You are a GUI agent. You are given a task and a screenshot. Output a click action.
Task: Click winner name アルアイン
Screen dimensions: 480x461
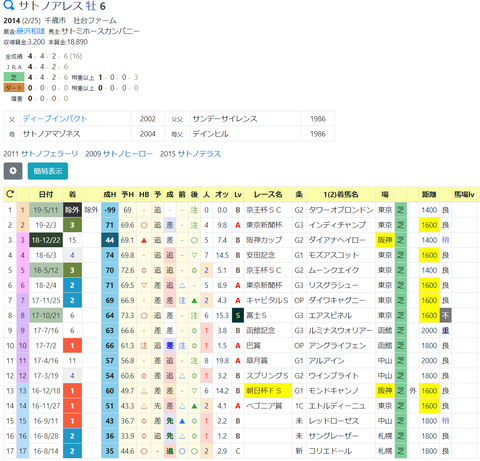[326, 361]
